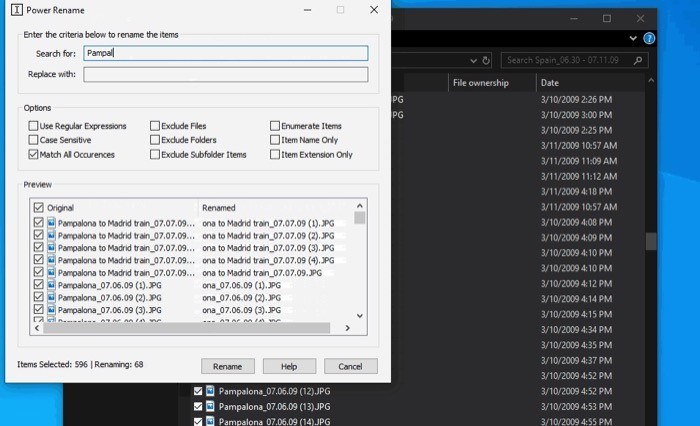Check Item Name Only
Viewport: 700px width, 426px height.
coord(275,140)
